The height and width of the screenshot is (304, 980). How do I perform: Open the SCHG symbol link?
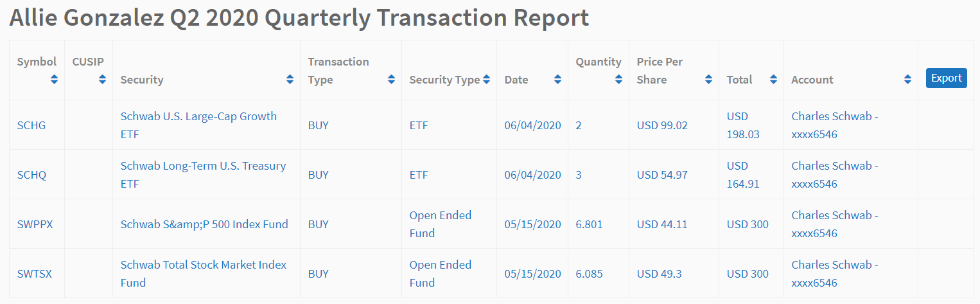[x=31, y=125]
